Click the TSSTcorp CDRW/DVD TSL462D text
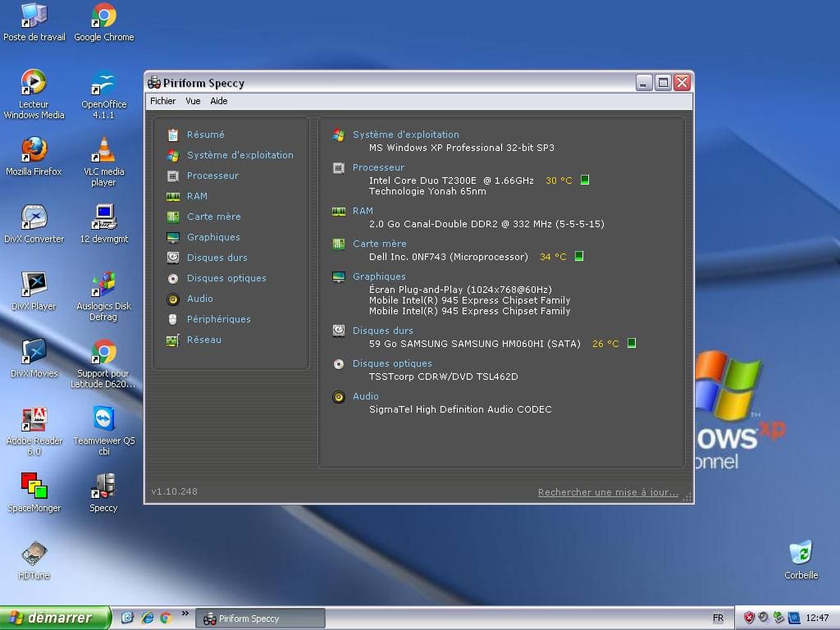This screenshot has width=840, height=630. [443, 377]
